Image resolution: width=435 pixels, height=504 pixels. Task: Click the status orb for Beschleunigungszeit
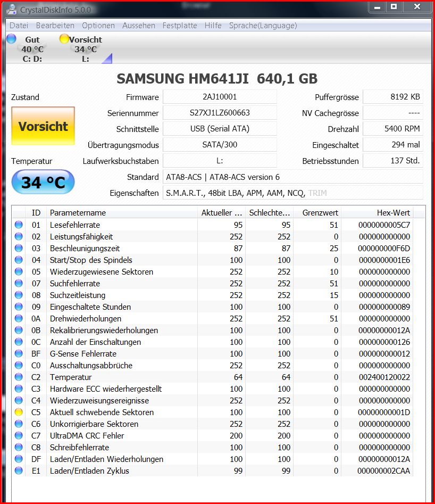coord(19,248)
